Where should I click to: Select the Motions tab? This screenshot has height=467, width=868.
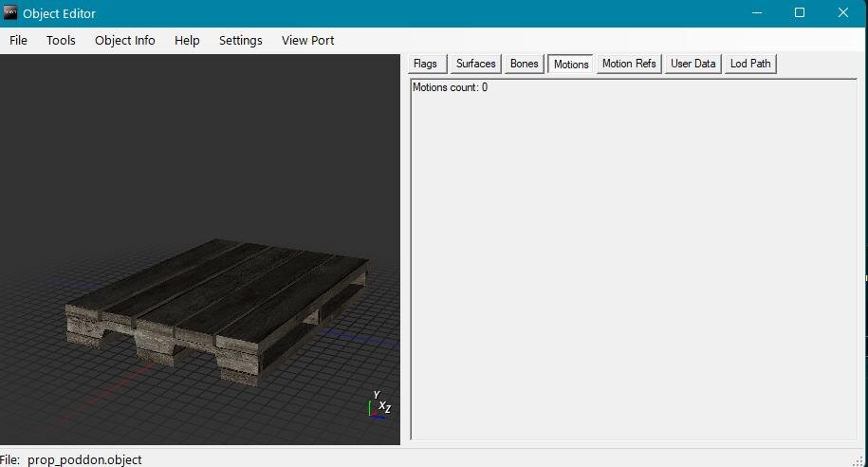pos(571,64)
